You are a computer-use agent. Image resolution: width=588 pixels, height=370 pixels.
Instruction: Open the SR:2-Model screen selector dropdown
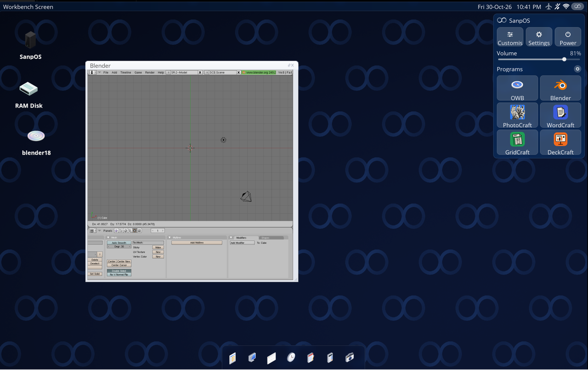pos(168,73)
